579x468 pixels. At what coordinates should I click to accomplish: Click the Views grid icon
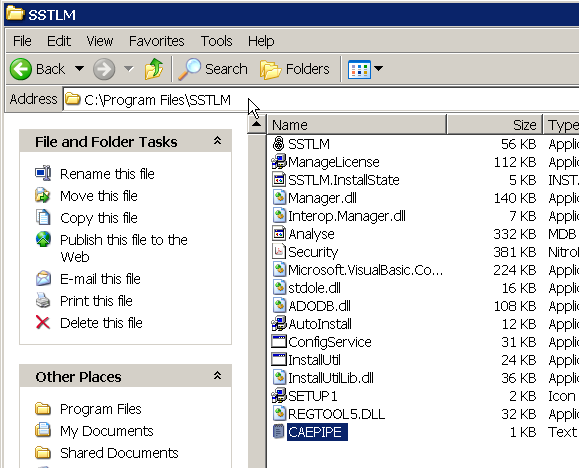pos(359,69)
